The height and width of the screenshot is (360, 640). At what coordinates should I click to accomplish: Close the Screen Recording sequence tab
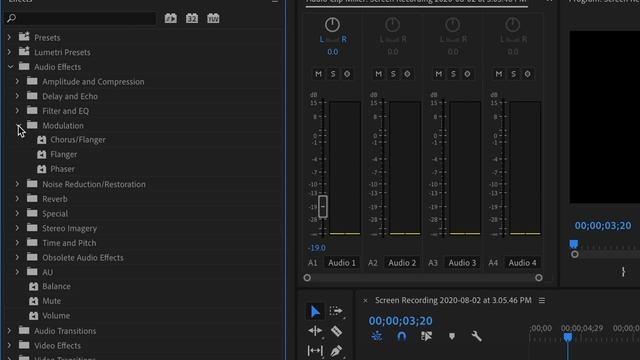[x=365, y=300]
